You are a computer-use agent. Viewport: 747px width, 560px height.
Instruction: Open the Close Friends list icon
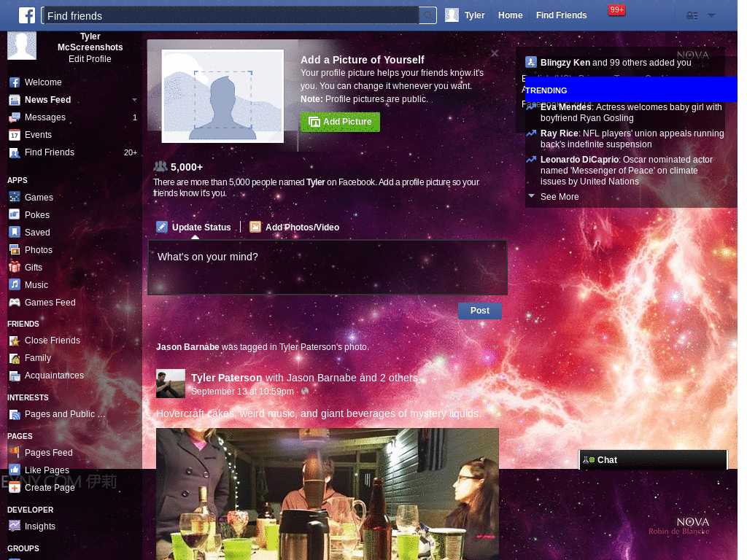tap(15, 341)
